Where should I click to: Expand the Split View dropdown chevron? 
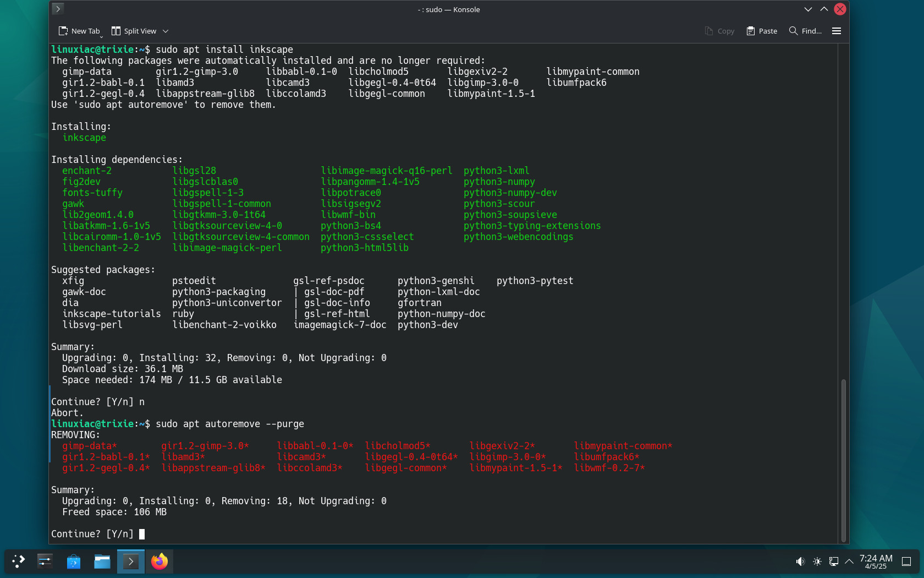166,31
